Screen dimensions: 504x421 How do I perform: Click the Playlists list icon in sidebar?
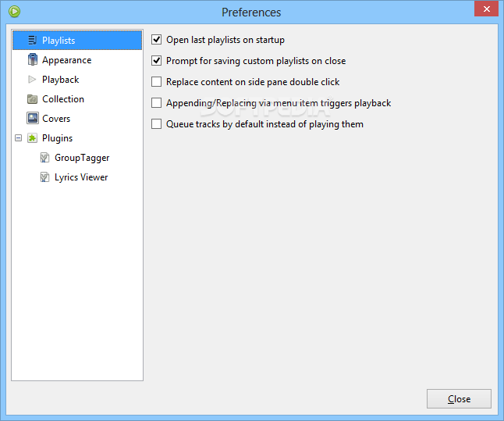point(32,41)
